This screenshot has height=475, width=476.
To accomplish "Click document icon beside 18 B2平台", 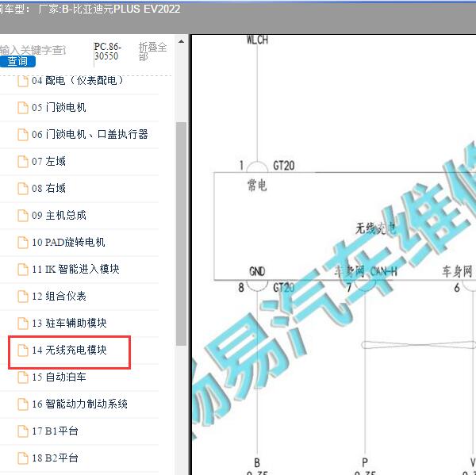I will pyautogui.click(x=23, y=458).
